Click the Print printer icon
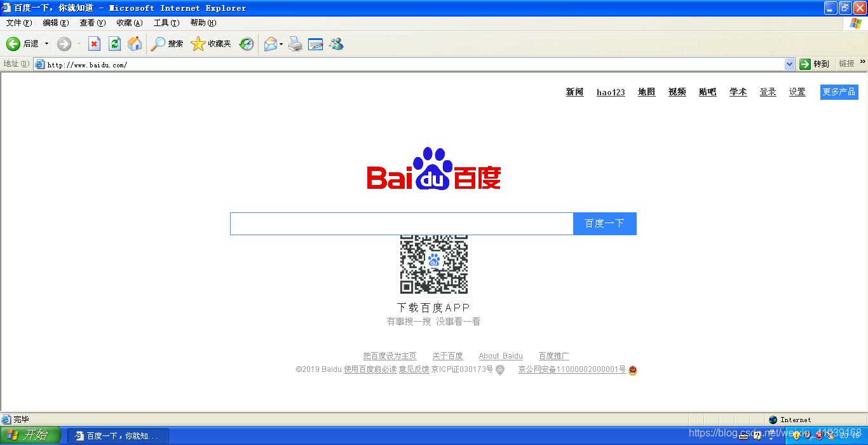 pyautogui.click(x=295, y=44)
